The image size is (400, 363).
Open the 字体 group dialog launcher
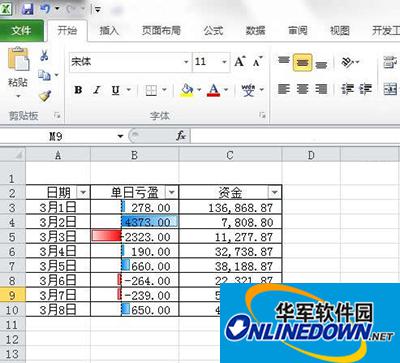pyautogui.click(x=262, y=116)
